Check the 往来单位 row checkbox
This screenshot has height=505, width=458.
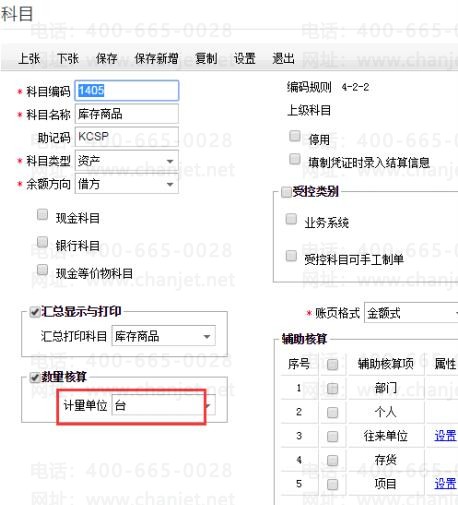pyautogui.click(x=332, y=436)
